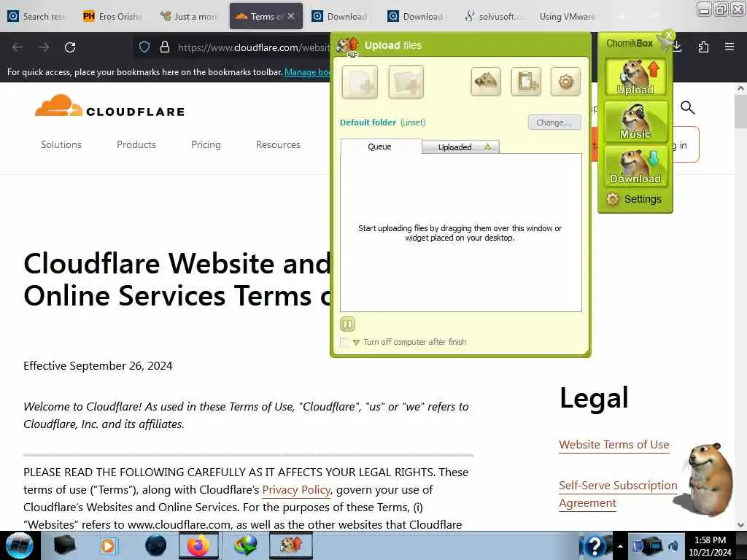Screen dimensions: 747x560
Task: Reload the current page
Action: [x=70, y=47]
